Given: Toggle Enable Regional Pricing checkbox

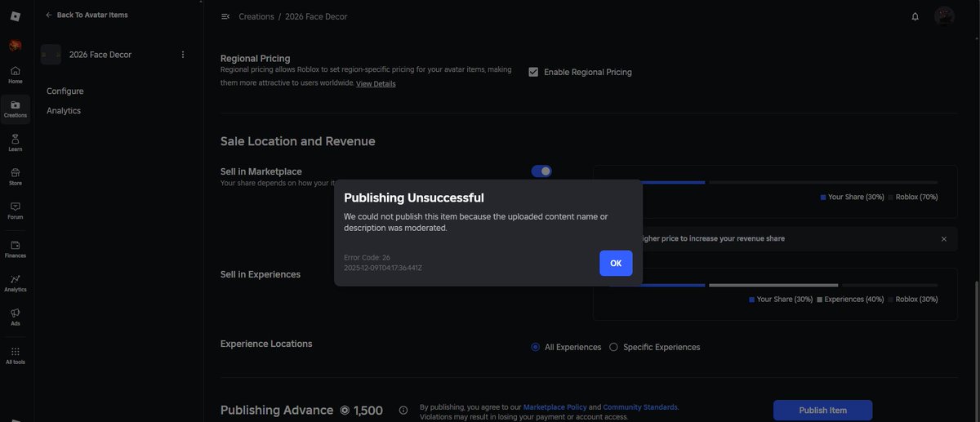Looking at the screenshot, I should [x=533, y=72].
